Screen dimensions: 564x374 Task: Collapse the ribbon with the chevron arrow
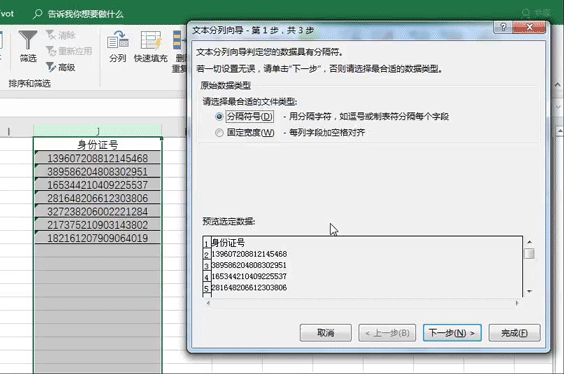point(558,85)
